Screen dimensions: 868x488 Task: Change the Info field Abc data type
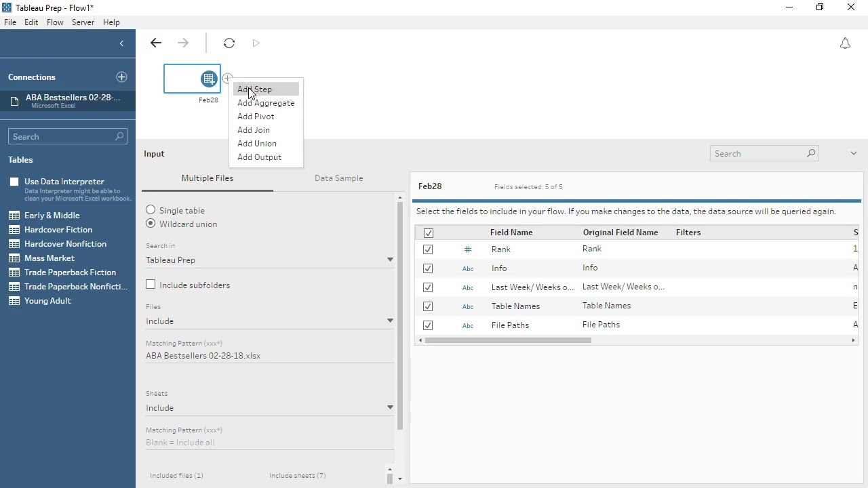click(x=468, y=268)
